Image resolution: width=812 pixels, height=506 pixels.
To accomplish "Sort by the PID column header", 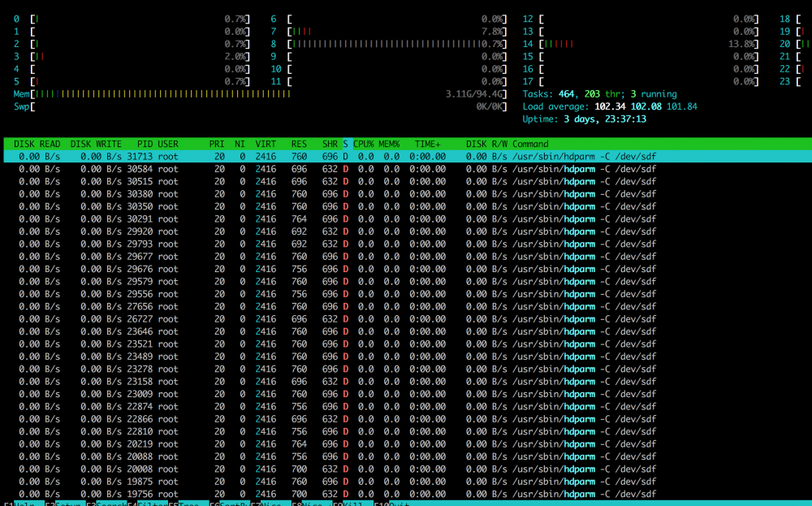I will pyautogui.click(x=145, y=144).
